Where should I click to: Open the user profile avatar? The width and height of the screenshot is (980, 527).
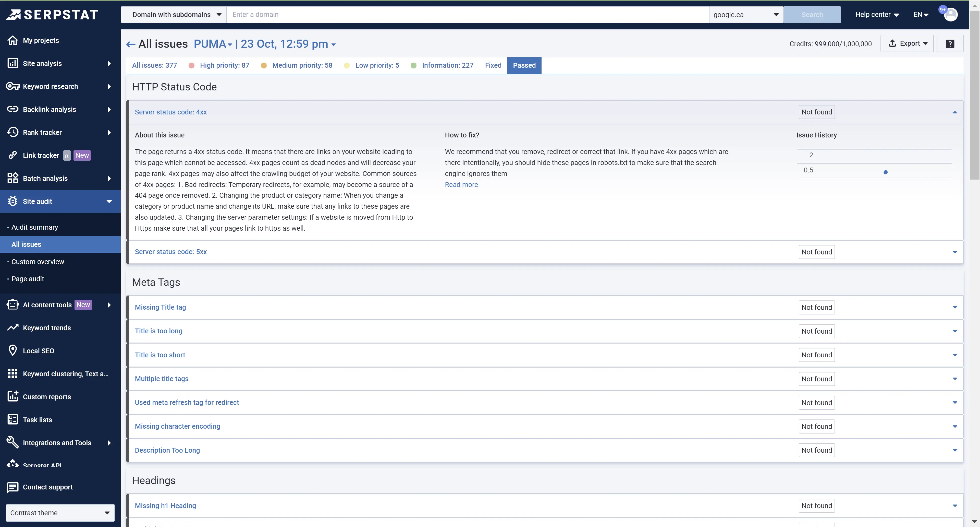[x=950, y=15]
